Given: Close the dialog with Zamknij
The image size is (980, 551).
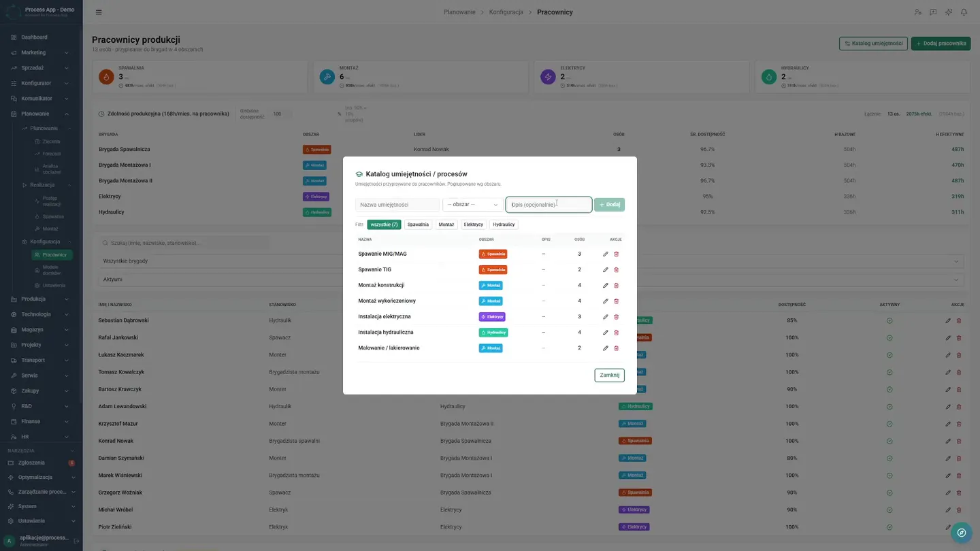Looking at the screenshot, I should point(609,375).
